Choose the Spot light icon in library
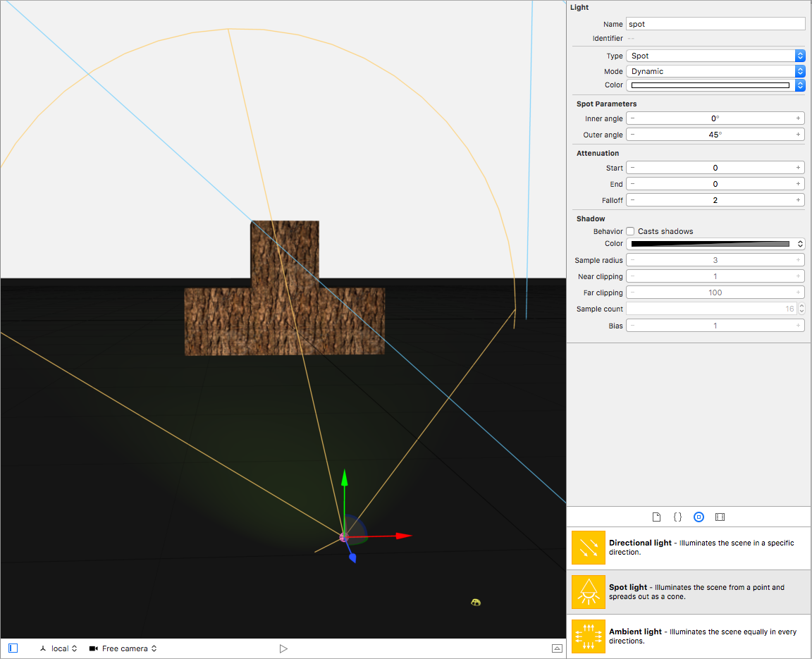Image resolution: width=812 pixels, height=659 pixels. pos(588,591)
